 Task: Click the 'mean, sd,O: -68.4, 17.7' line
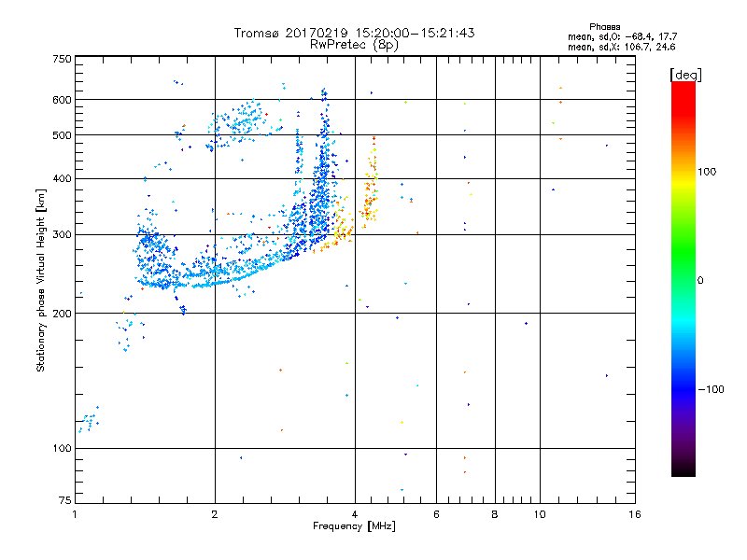[x=622, y=36]
